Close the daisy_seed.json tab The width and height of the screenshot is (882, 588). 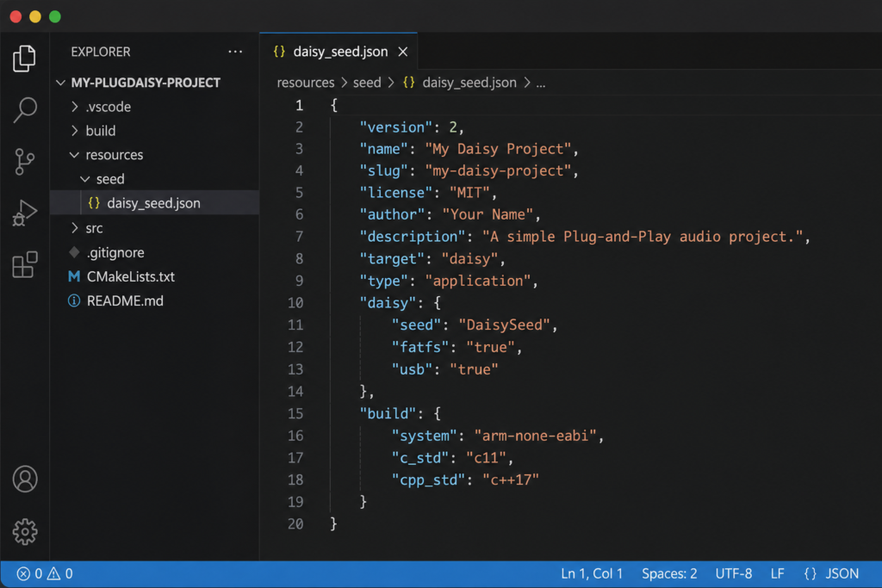[x=403, y=52]
